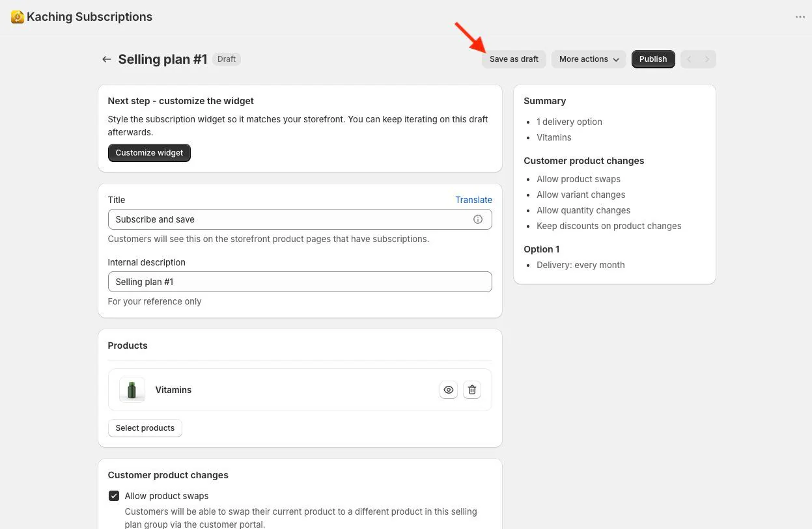Click 'Allow product swaps' in Summary
The height and width of the screenshot is (529, 812).
578,179
